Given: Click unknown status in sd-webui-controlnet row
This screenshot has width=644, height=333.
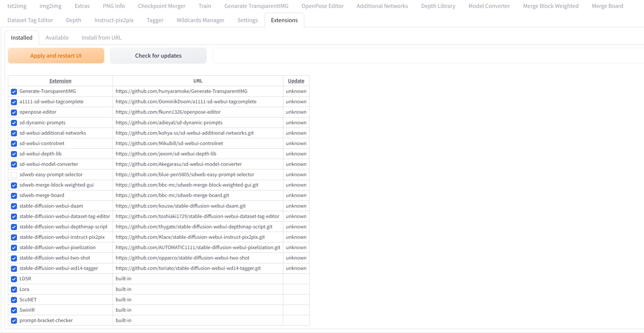Looking at the screenshot, I should (x=296, y=143).
